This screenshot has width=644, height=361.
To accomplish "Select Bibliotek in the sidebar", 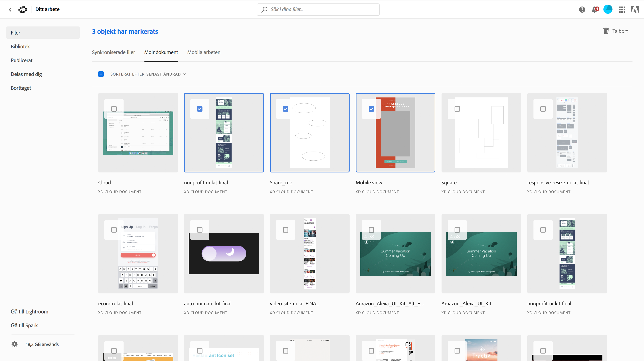I will [20, 47].
